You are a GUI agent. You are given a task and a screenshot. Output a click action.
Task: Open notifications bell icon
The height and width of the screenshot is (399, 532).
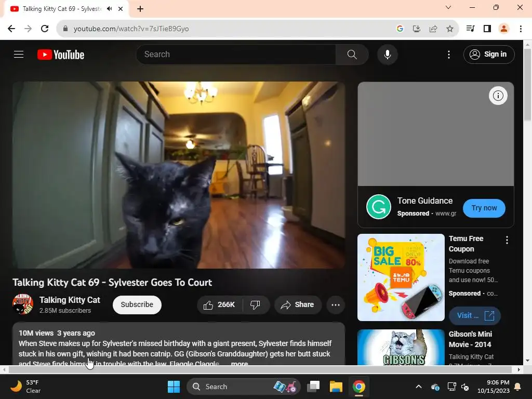click(517, 387)
